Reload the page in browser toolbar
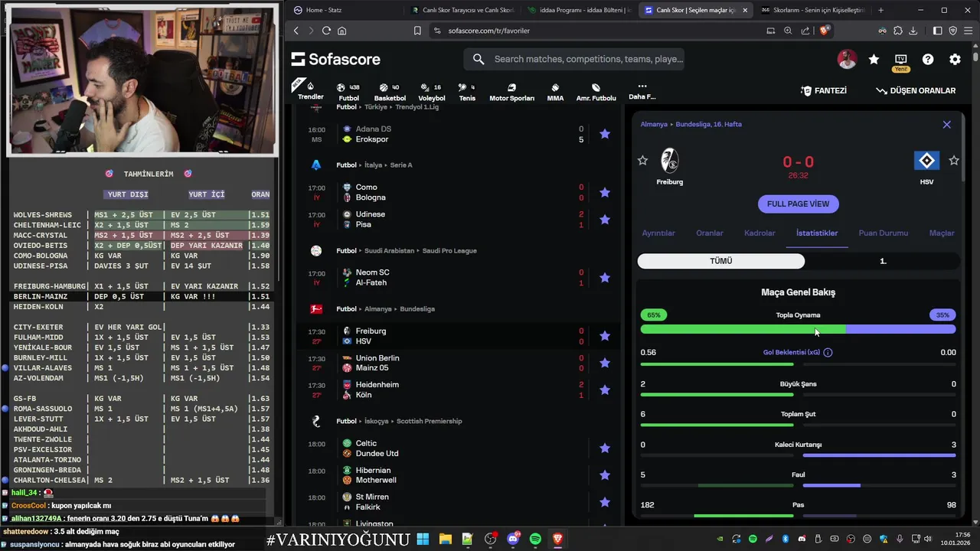The image size is (980, 551). (x=326, y=31)
